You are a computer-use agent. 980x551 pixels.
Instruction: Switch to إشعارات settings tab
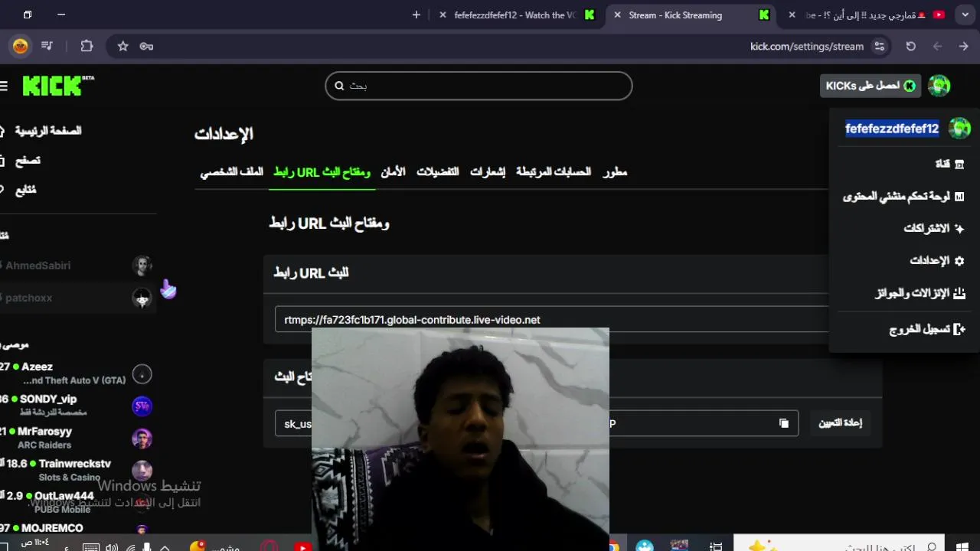coord(488,172)
